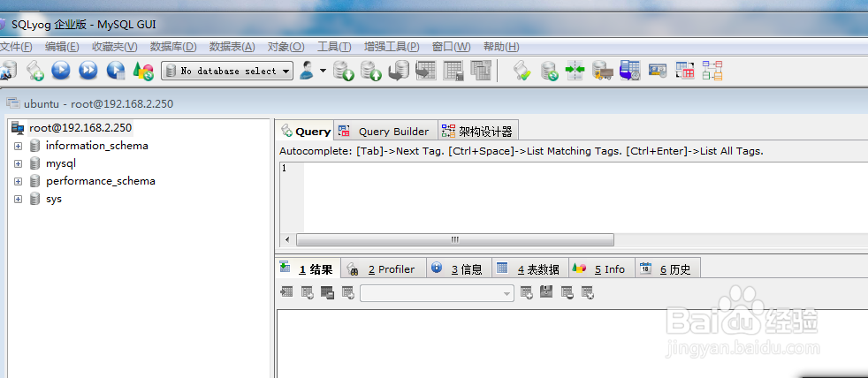Click the gray table with small box icon
The width and height of the screenshot is (868, 378).
453,71
